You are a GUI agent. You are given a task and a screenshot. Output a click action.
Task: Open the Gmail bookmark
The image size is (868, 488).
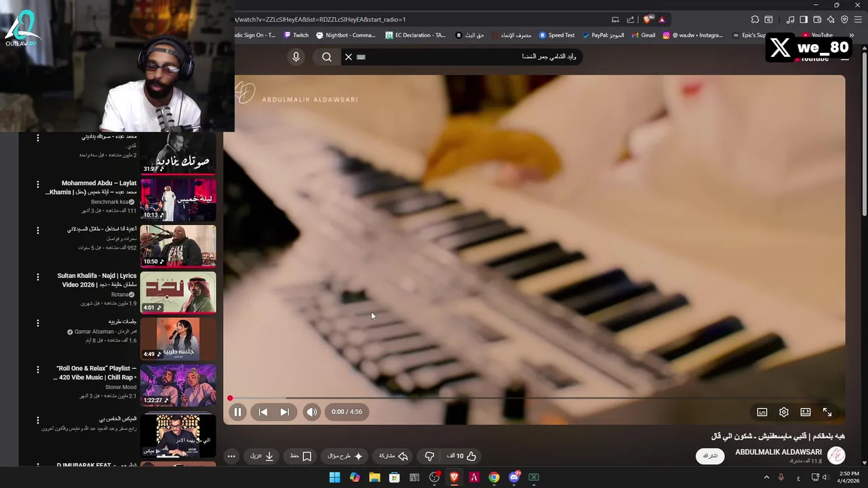(644, 35)
